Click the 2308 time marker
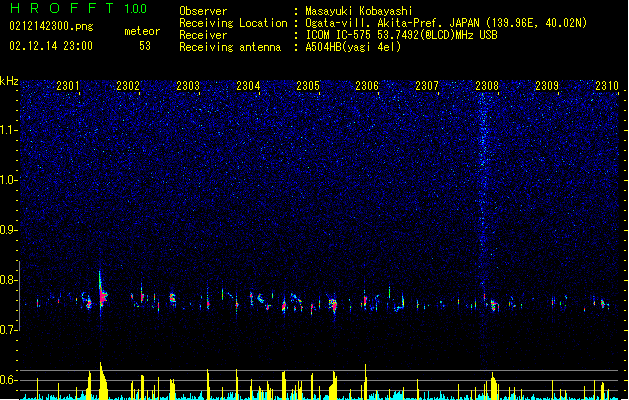 click(487, 85)
